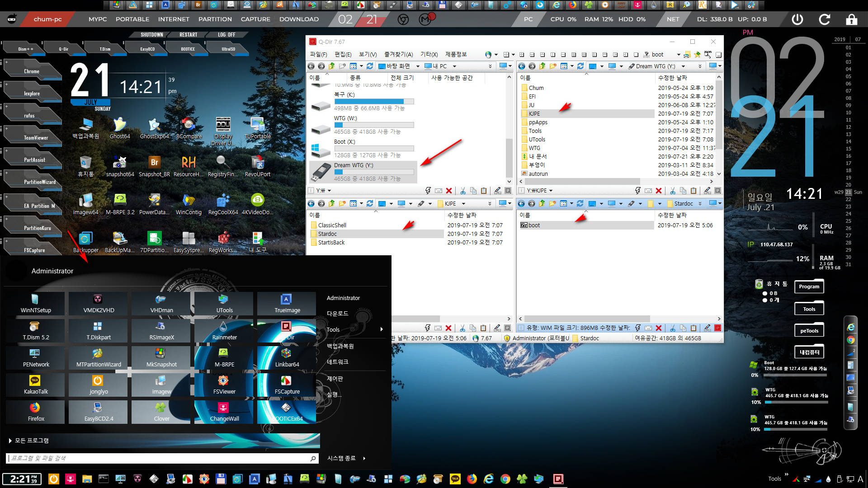Click peTools button on right panel

click(809, 330)
